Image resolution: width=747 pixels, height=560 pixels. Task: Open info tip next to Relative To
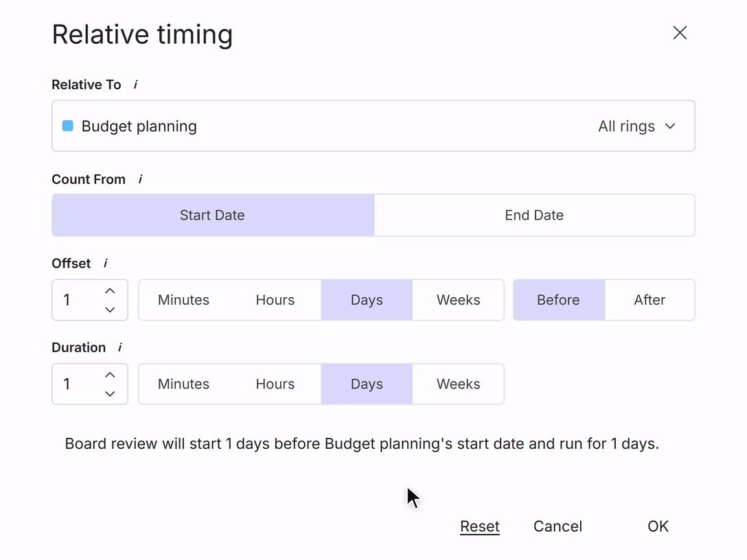[136, 85]
